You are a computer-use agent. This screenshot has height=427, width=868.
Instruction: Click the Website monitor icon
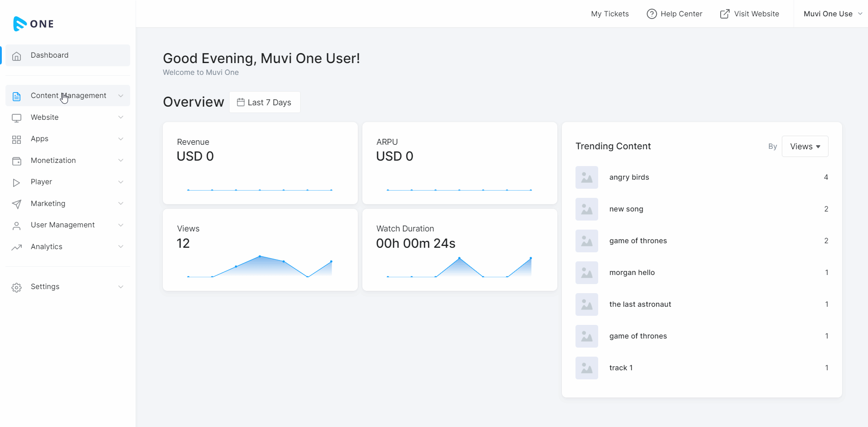click(17, 118)
